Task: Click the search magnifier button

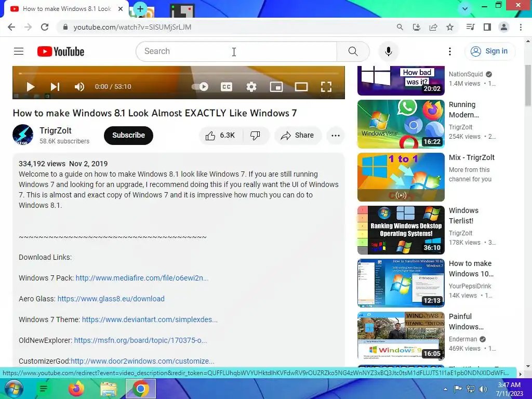Action: tap(353, 51)
